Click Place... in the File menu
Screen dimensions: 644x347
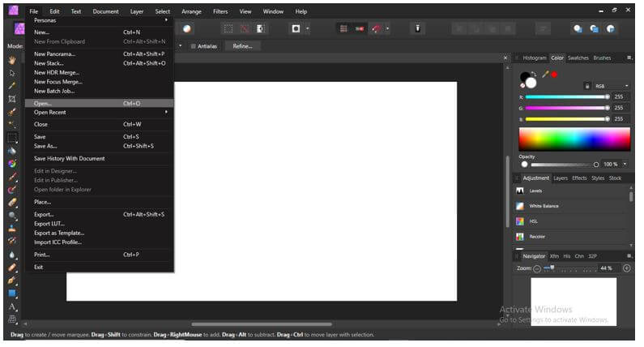(99, 202)
